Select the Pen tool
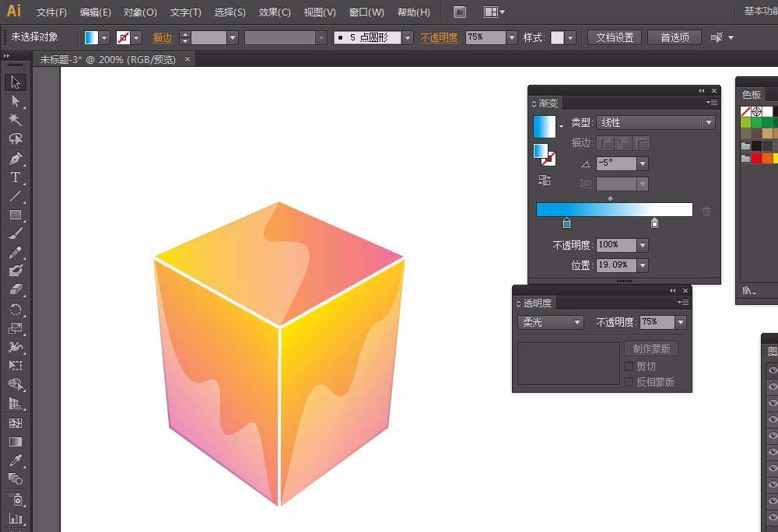This screenshot has width=778, height=532. coord(15,159)
